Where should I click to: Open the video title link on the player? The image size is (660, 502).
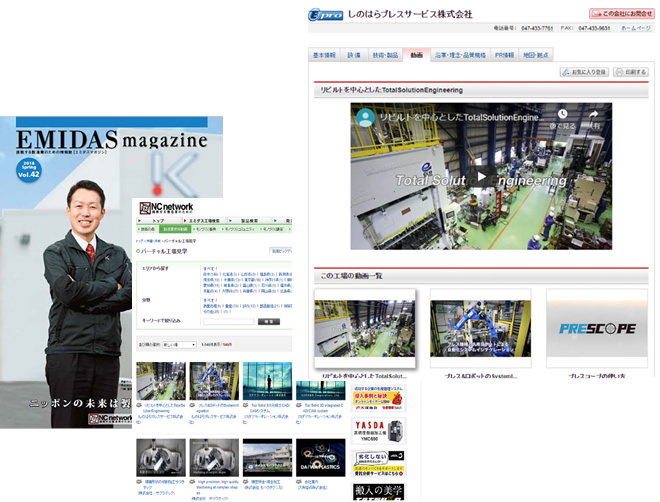pos(462,117)
